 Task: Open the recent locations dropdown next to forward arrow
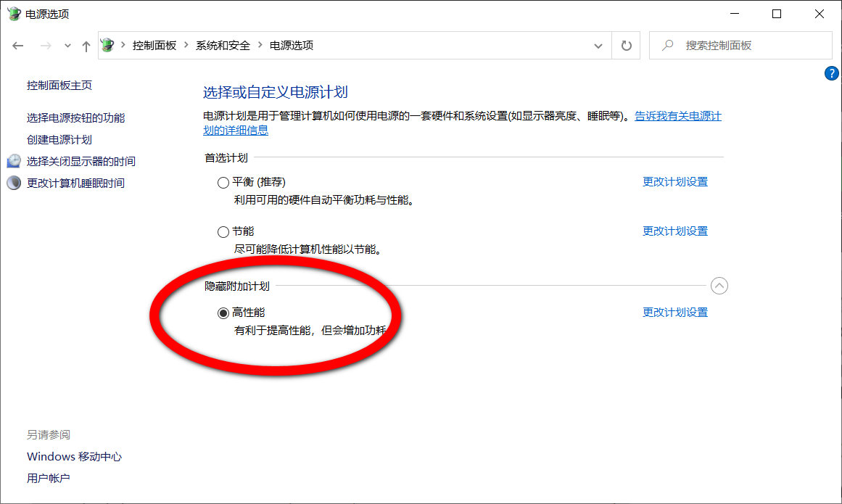[x=67, y=45]
